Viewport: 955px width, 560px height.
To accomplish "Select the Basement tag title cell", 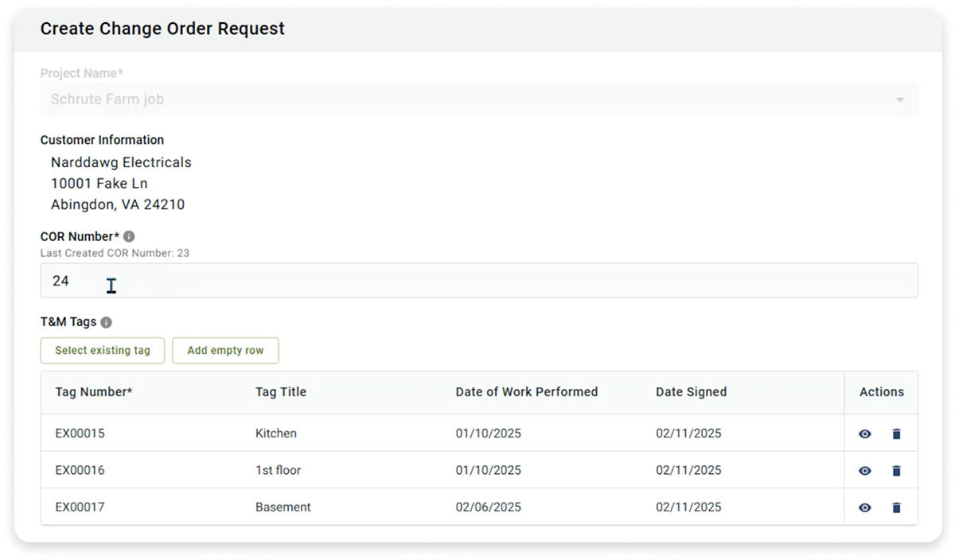I will click(283, 507).
